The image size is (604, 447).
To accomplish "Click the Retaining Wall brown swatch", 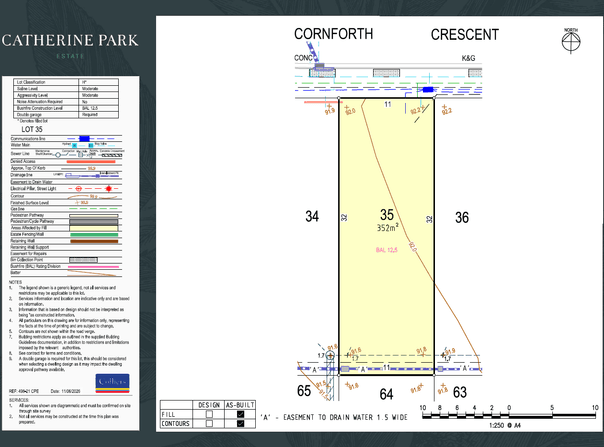I will (94, 241).
